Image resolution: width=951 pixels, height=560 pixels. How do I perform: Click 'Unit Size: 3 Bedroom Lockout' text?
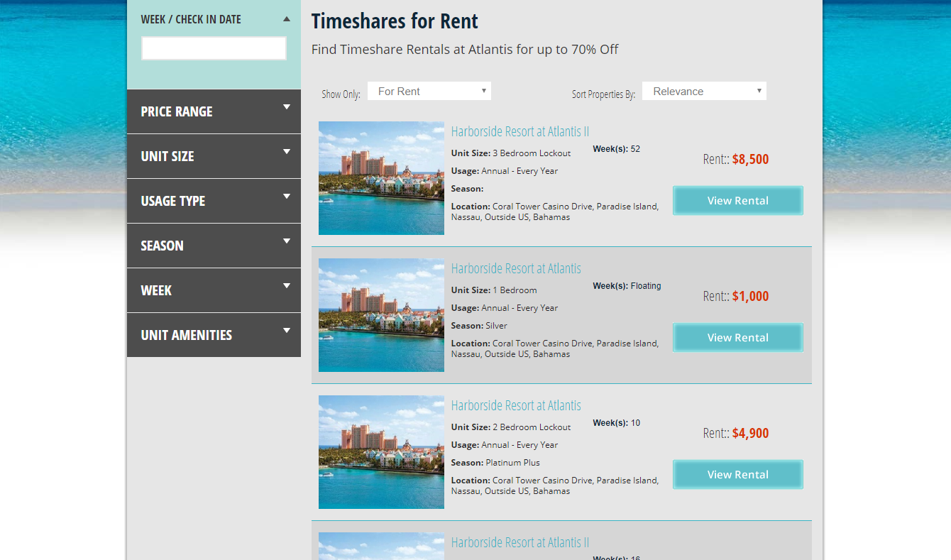[x=511, y=153]
